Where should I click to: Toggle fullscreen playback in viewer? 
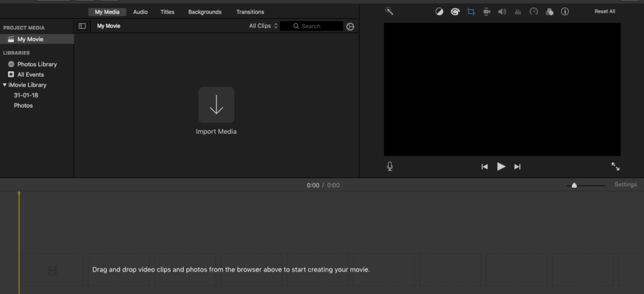pyautogui.click(x=615, y=166)
